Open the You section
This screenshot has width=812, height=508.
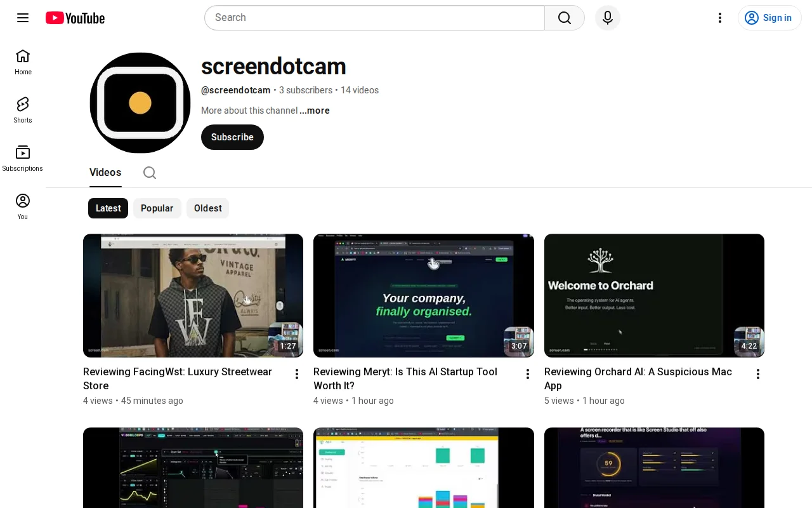(x=23, y=207)
